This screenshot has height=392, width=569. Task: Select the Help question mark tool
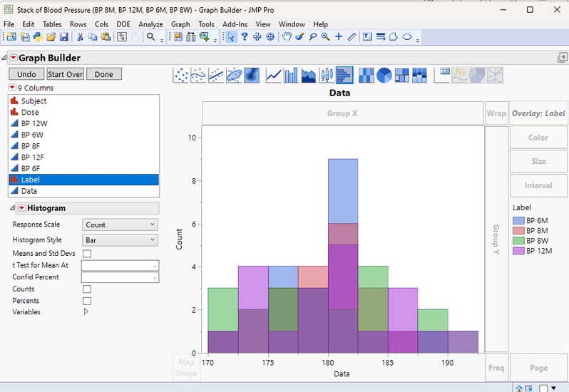click(x=245, y=36)
